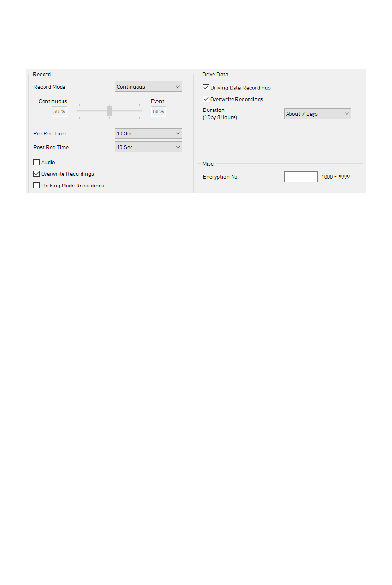Click the 'Encryption No.' label

(220, 177)
